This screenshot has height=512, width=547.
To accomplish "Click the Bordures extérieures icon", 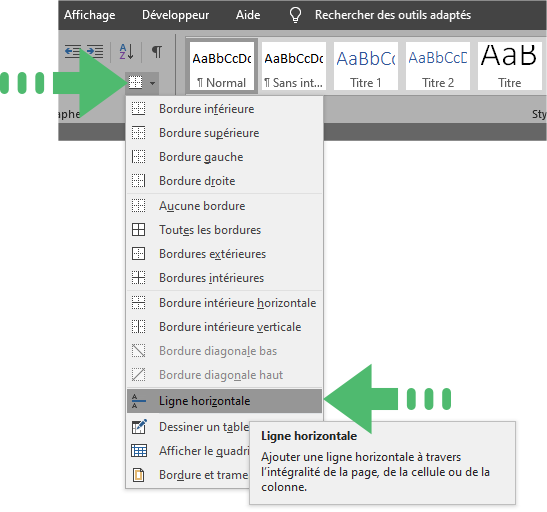I will [138, 254].
